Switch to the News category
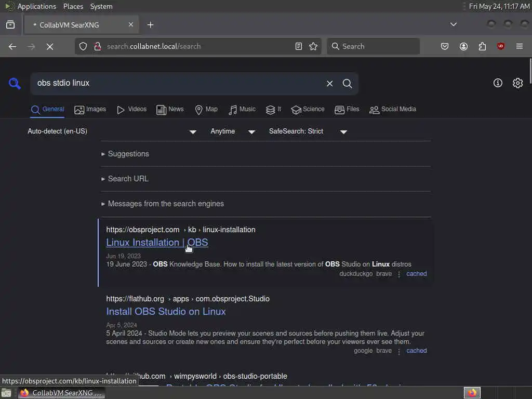Image resolution: width=532 pixels, height=399 pixels. click(170, 109)
